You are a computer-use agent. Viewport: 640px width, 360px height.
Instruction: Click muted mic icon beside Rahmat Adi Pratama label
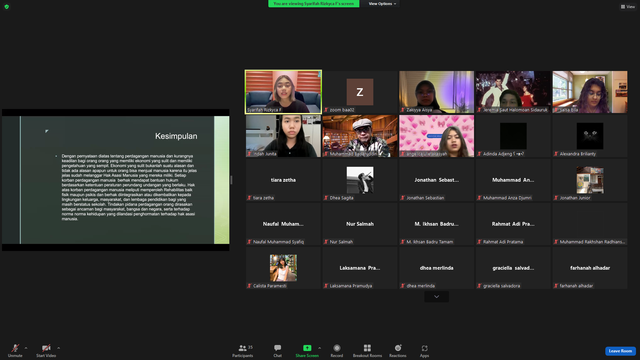pyautogui.click(x=480, y=242)
